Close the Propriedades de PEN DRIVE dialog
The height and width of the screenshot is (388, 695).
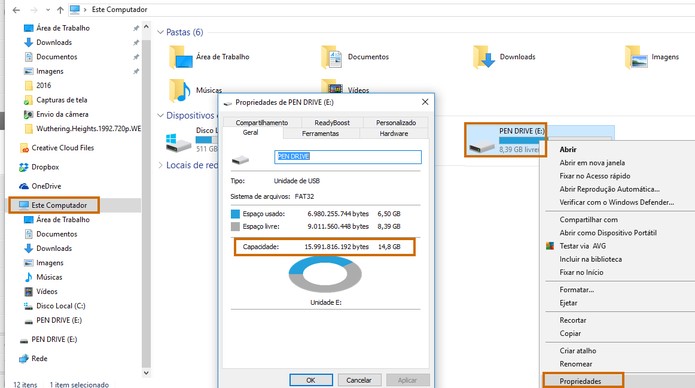pyautogui.click(x=425, y=102)
